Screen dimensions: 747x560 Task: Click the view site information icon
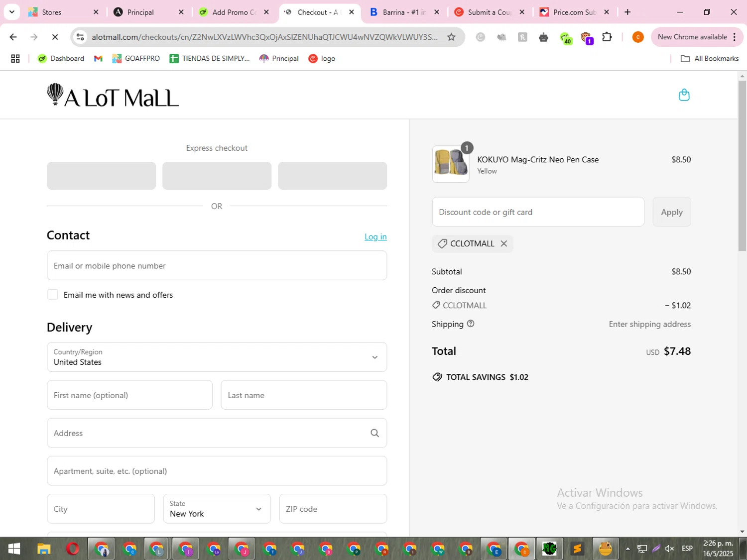tap(80, 37)
